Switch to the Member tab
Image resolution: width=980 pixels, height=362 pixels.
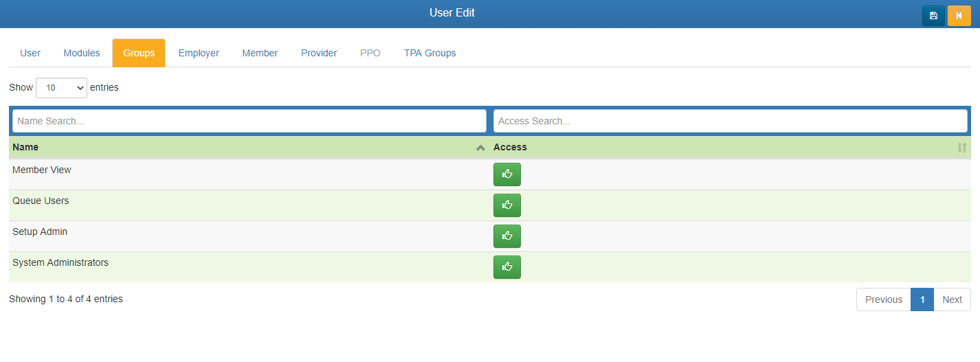pos(260,53)
